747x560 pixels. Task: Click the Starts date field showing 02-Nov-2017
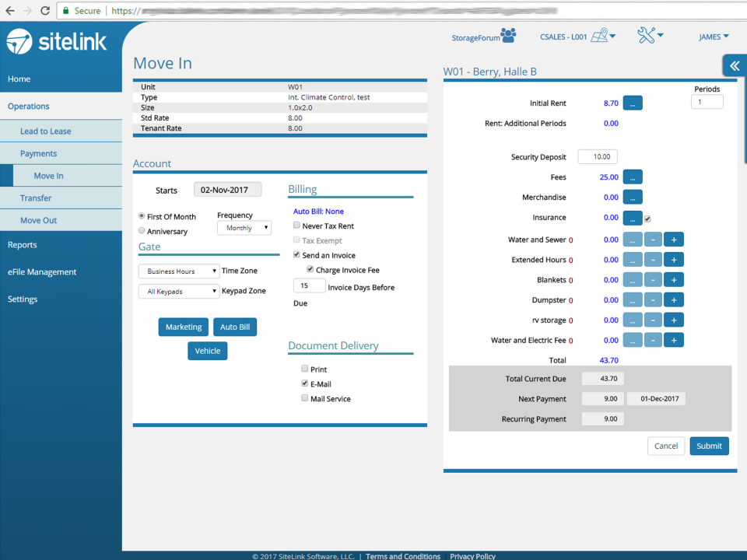(x=227, y=189)
